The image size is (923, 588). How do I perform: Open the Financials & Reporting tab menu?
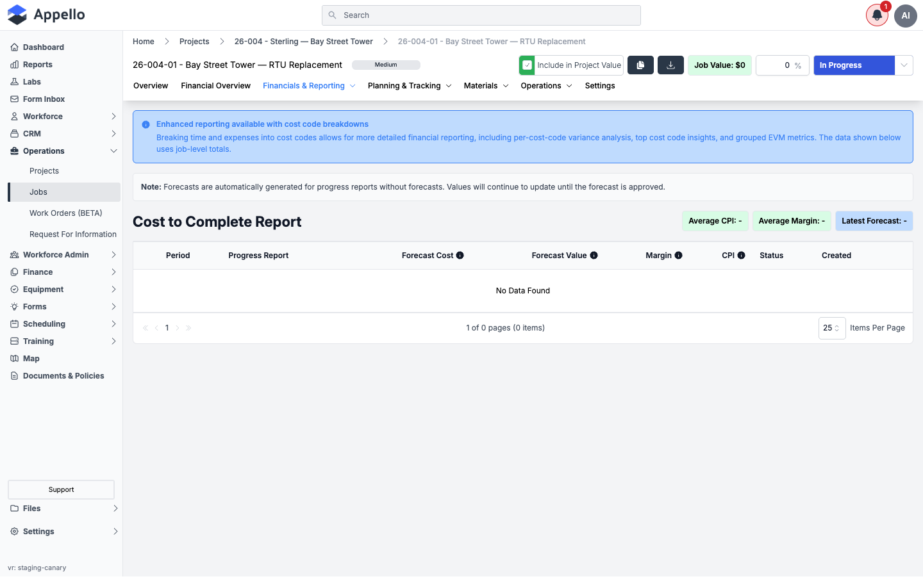click(x=309, y=86)
